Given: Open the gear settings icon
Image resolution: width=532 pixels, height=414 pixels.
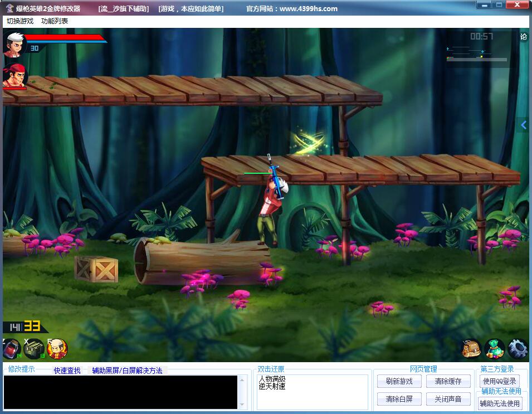Looking at the screenshot, I should coord(518,348).
